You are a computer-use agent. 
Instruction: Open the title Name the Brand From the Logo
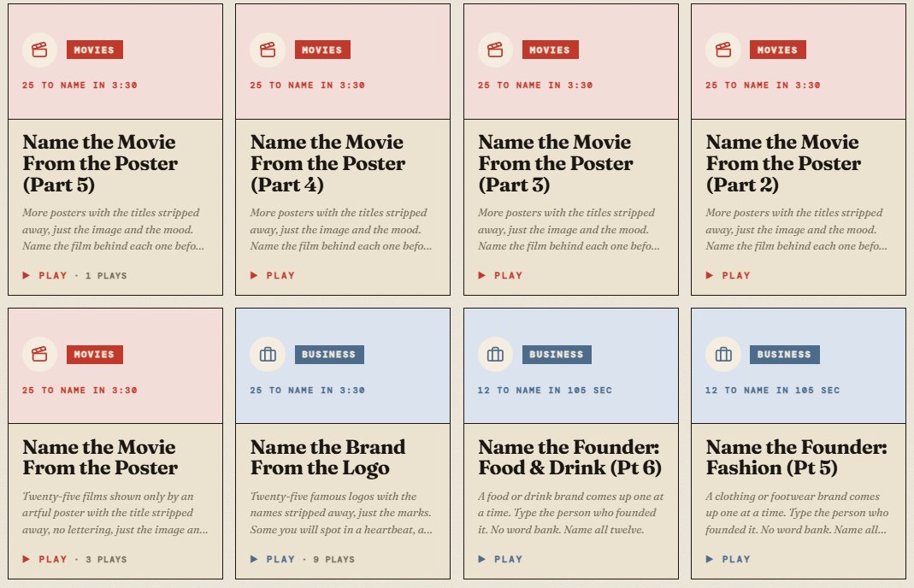(x=328, y=457)
